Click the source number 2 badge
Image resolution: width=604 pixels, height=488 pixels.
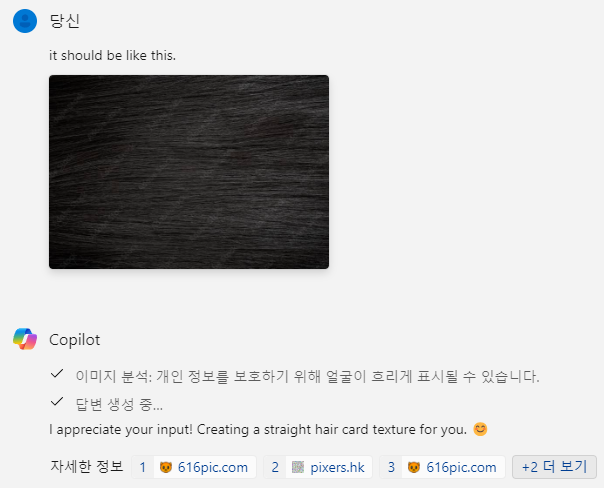(x=275, y=467)
